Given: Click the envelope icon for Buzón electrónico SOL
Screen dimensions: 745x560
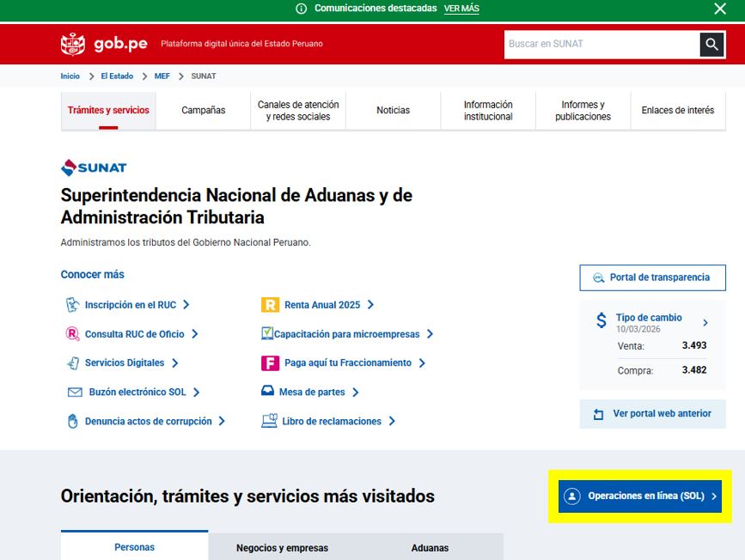Looking at the screenshot, I should (x=74, y=392).
